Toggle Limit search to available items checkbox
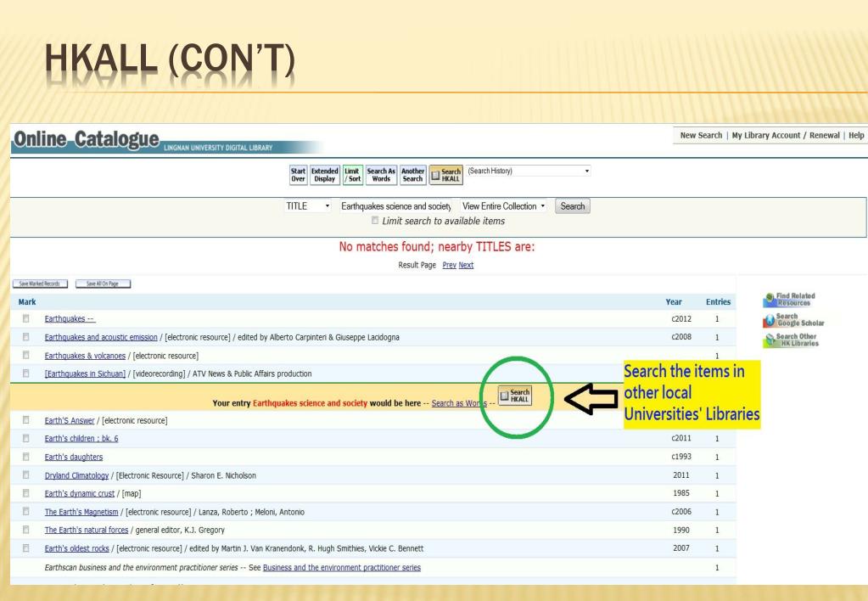This screenshot has width=868, height=601. click(375, 221)
